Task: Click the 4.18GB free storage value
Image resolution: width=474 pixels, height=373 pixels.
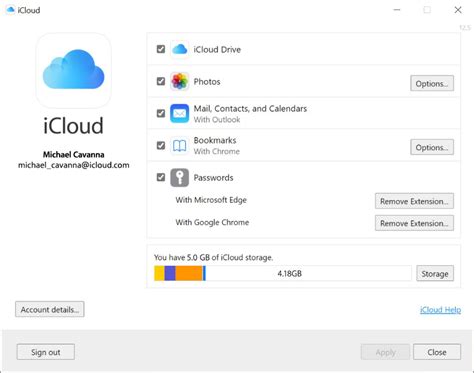Action: pyautogui.click(x=289, y=274)
